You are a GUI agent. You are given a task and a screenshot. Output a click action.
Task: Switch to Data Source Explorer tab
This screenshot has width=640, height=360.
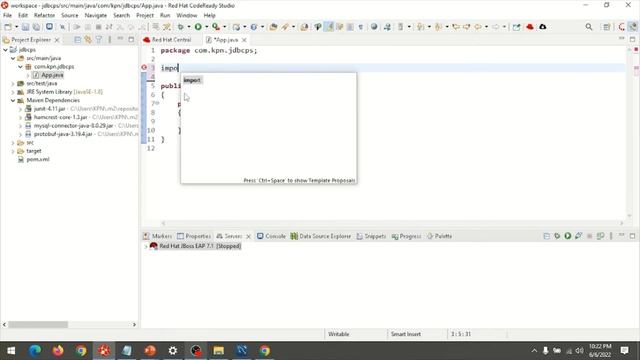point(321,236)
